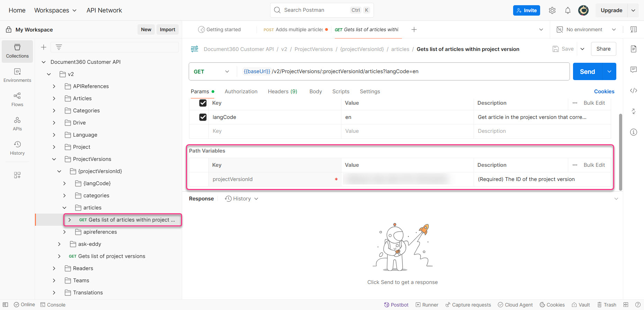This screenshot has width=644, height=310.
Task: Click the params panel vertical scrollbar
Action: (x=620, y=152)
